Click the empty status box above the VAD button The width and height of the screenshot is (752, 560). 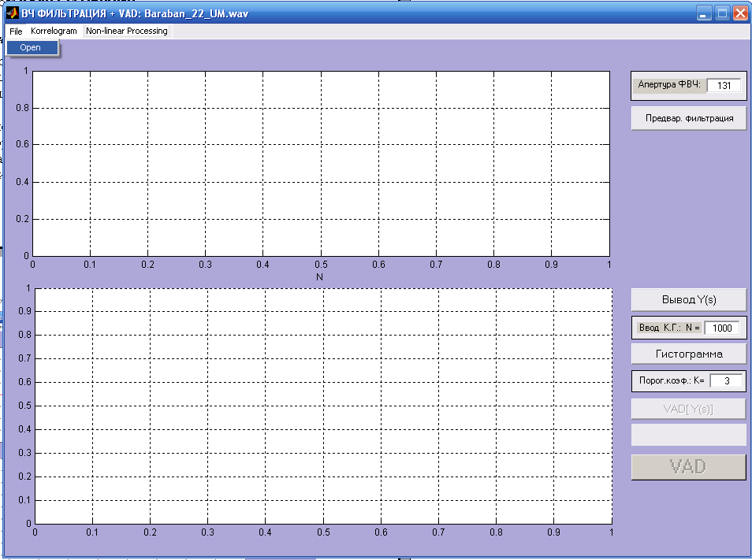[x=689, y=435]
